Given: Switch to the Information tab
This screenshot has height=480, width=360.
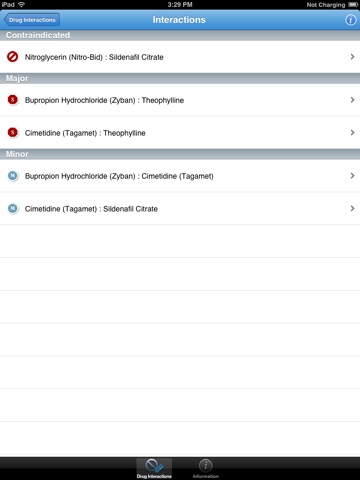Looking at the screenshot, I should pos(206,469).
